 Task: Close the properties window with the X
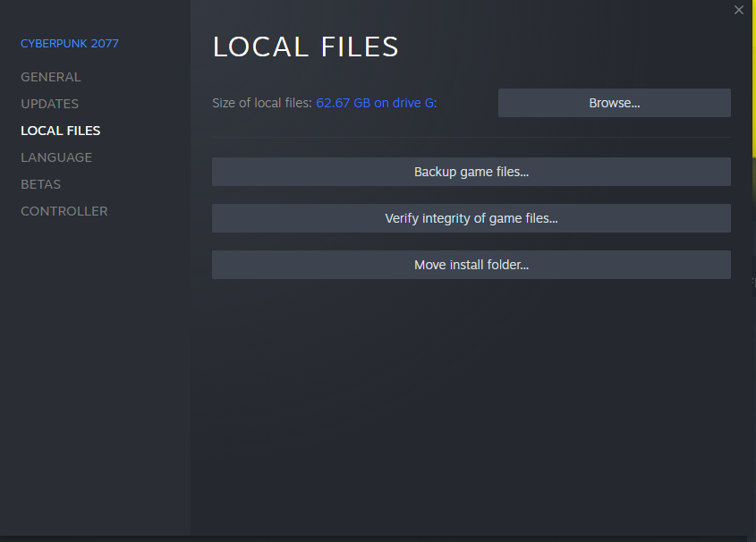click(738, 10)
